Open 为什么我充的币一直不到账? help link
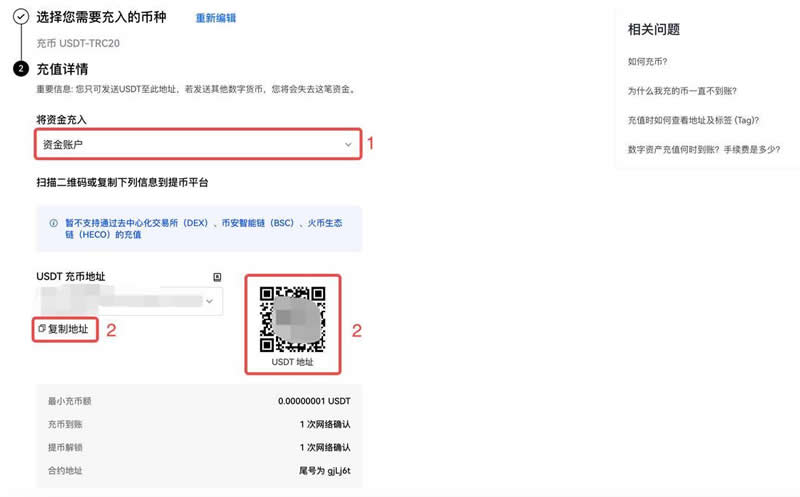 pos(682,91)
